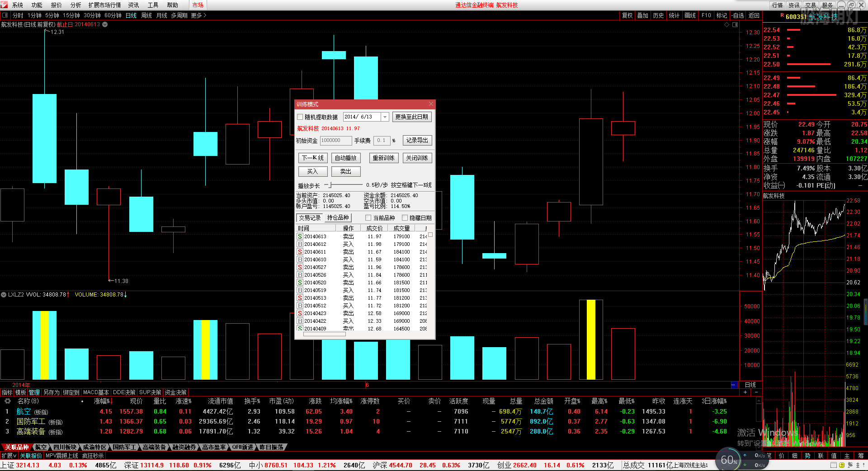Click the 画线 drawing toolbar button
Screen dimensions: 868x471
coord(690,15)
